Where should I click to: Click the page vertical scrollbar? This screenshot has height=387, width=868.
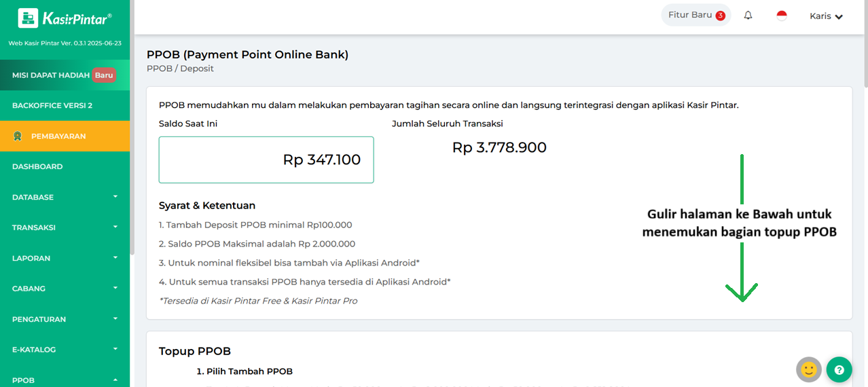coord(865,48)
